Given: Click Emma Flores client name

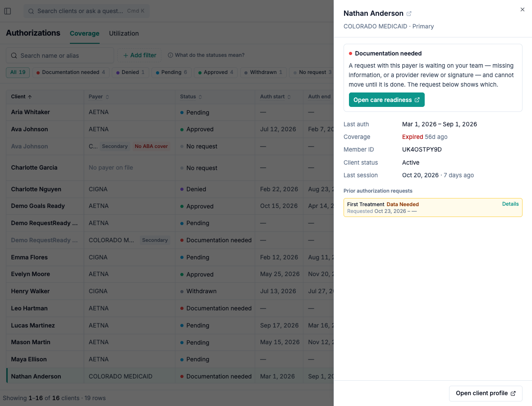Looking at the screenshot, I should [x=29, y=257].
